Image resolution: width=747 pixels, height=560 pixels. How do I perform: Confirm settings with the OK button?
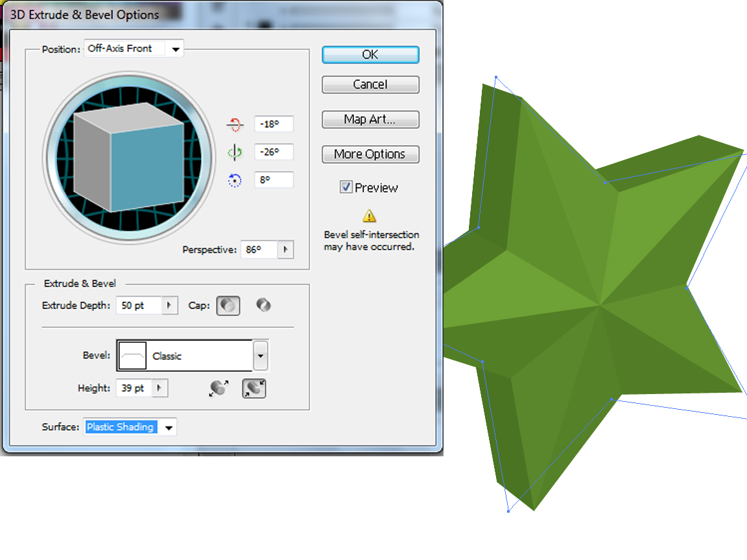point(370,54)
